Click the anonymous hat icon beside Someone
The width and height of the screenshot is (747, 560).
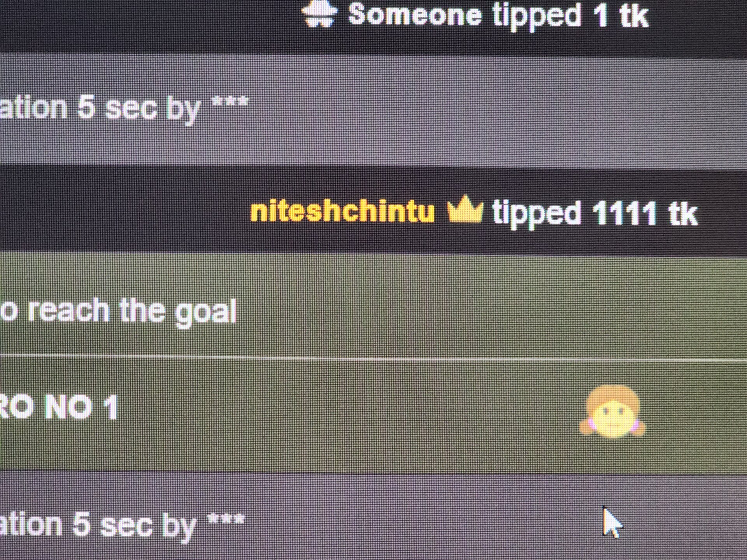tap(319, 14)
